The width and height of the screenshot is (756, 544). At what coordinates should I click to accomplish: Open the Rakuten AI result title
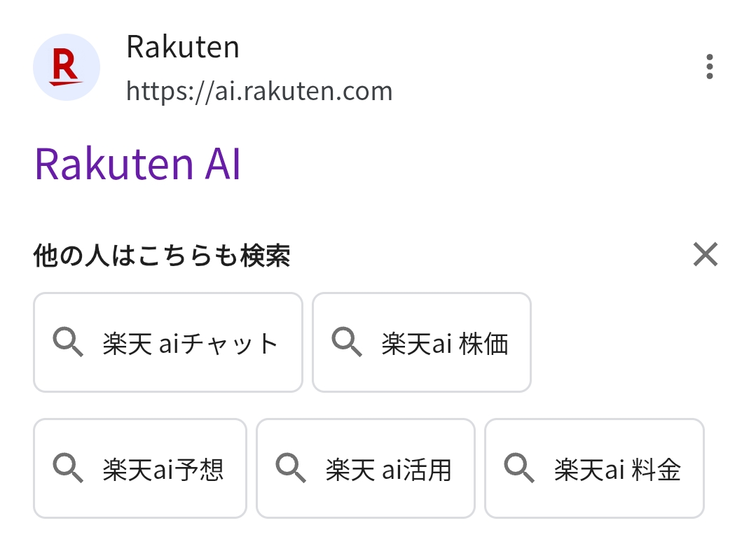click(137, 165)
